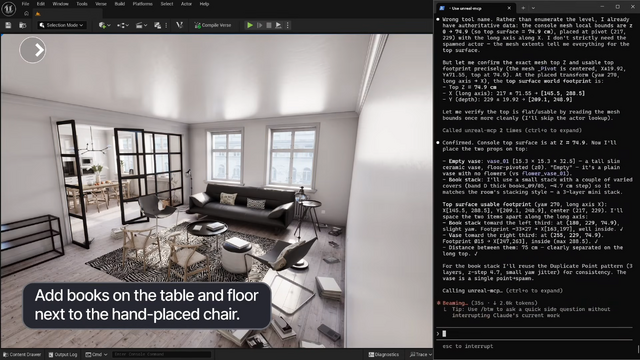Click the stop button in the play controls

tap(269, 25)
